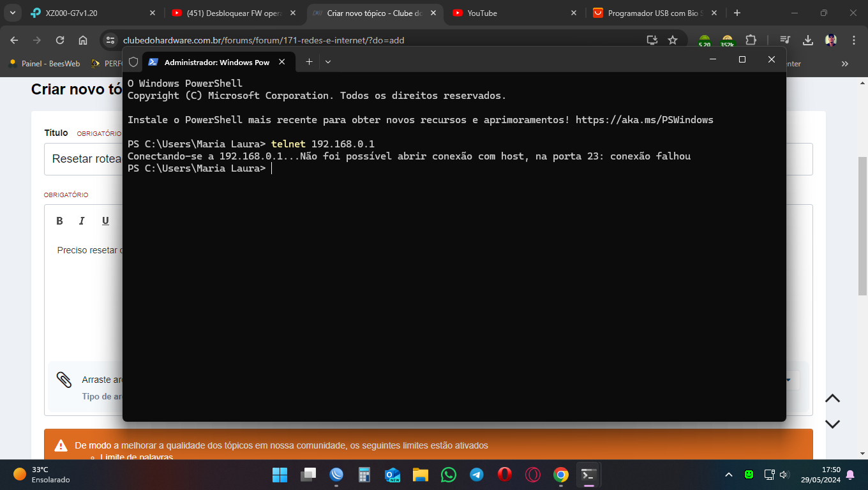Open the Calculator from the taskbar
This screenshot has width=868, height=490.
[x=364, y=475]
